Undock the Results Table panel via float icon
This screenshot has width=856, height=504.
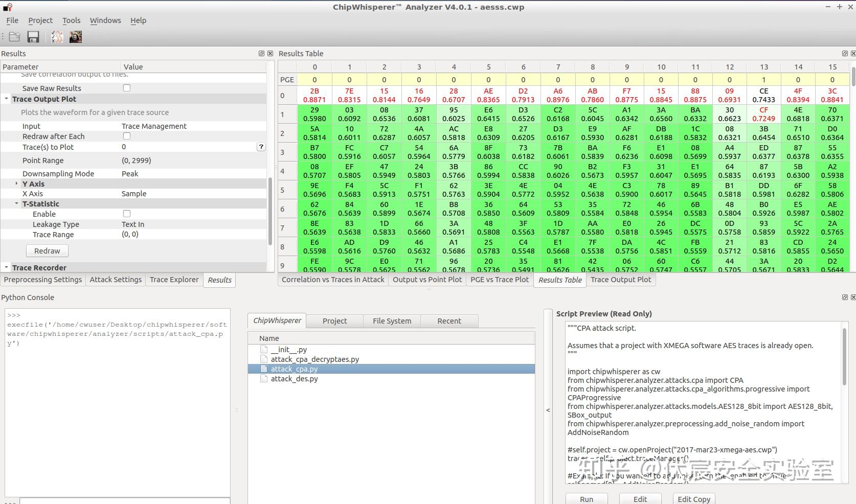pos(845,53)
